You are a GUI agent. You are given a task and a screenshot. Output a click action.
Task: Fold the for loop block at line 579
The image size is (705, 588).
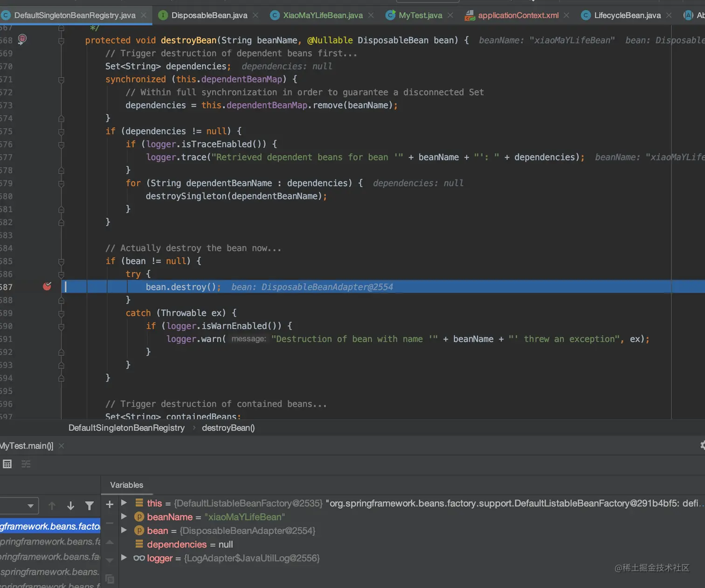61,184
